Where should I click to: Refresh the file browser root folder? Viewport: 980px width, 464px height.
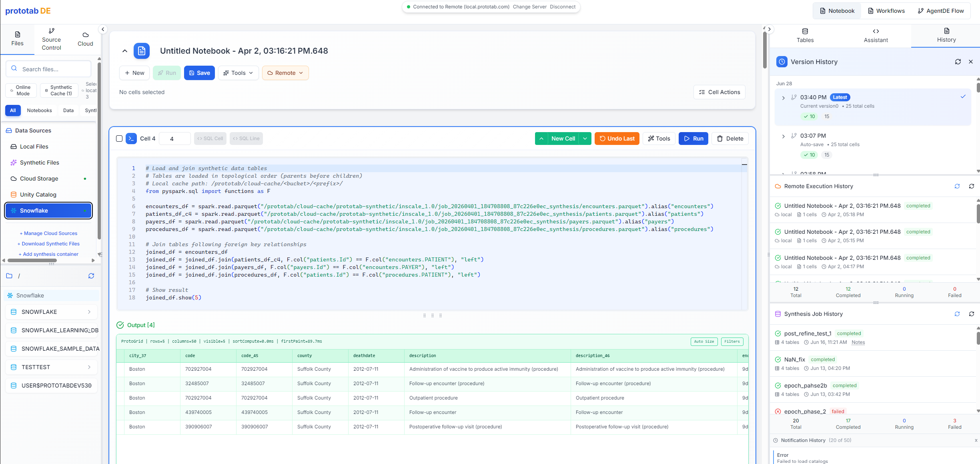[x=91, y=276]
